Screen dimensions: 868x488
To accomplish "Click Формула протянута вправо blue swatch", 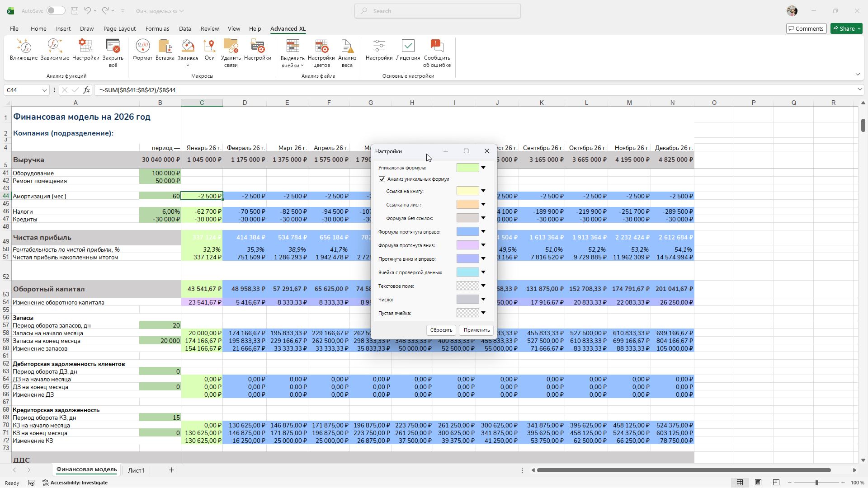I will (467, 232).
